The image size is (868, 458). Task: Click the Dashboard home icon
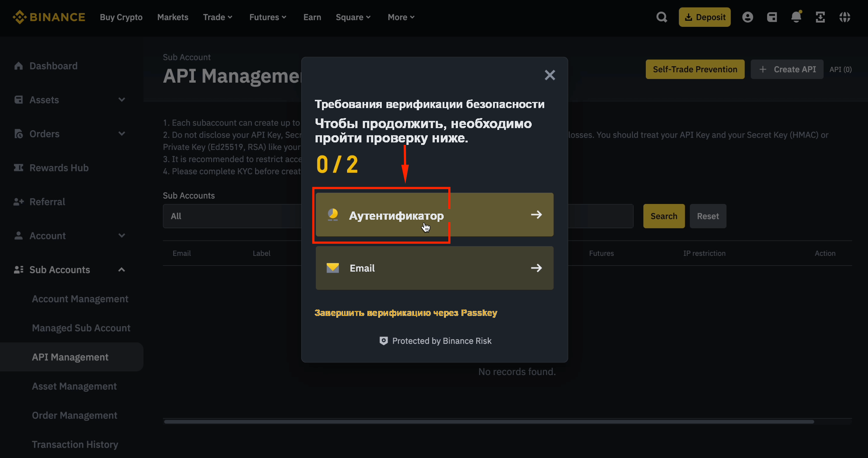[x=19, y=66]
